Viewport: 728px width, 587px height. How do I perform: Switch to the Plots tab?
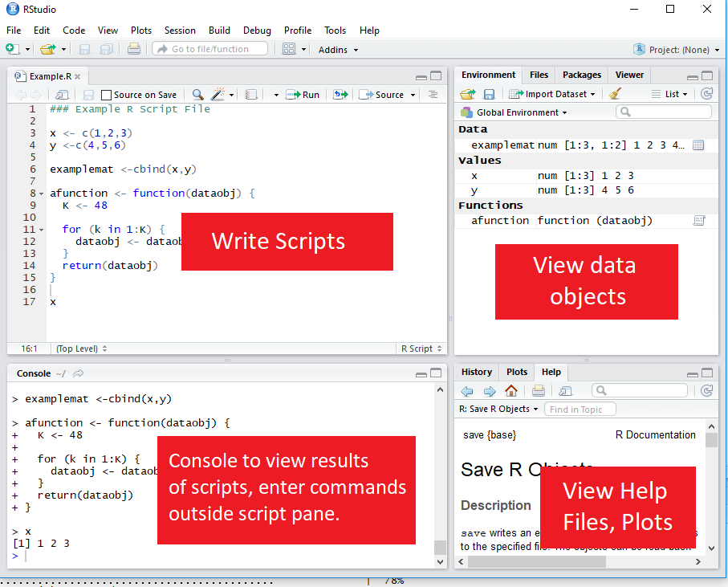tap(517, 372)
